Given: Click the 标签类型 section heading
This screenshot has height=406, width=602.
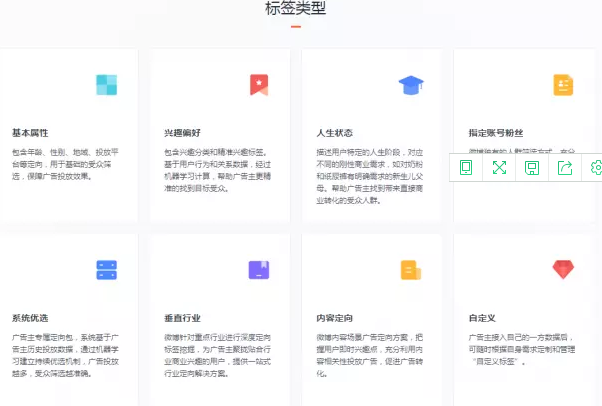Looking at the screenshot, I should 296,8.
